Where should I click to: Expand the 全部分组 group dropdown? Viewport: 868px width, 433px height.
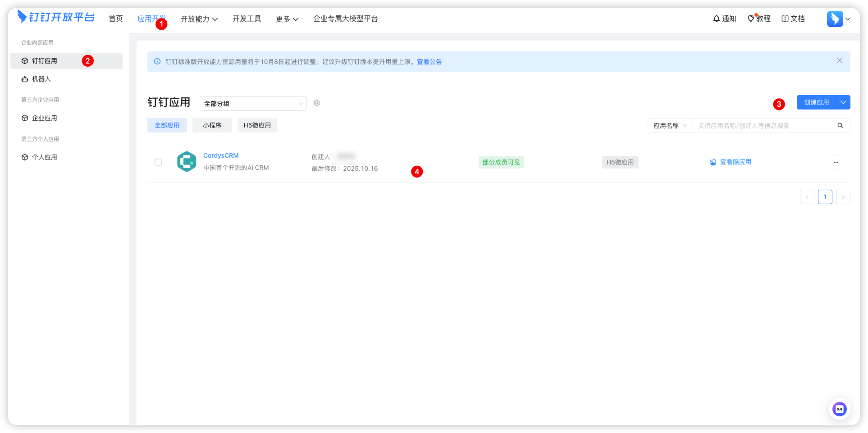click(252, 104)
